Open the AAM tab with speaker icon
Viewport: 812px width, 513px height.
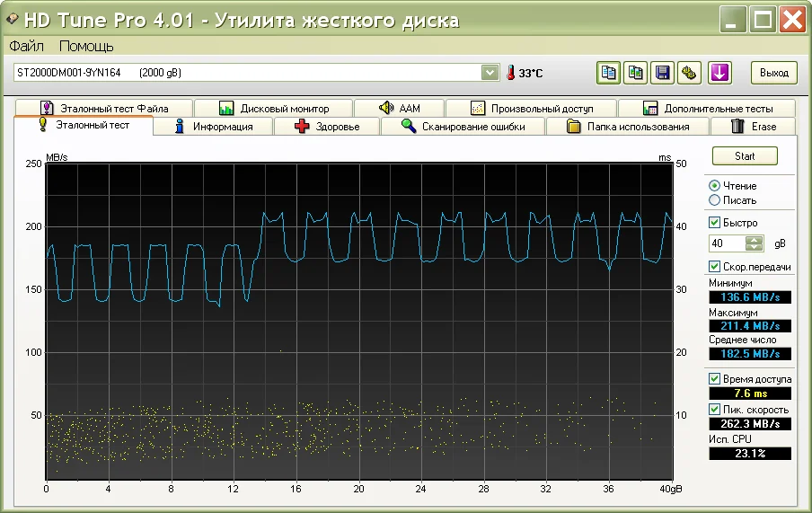click(x=400, y=109)
